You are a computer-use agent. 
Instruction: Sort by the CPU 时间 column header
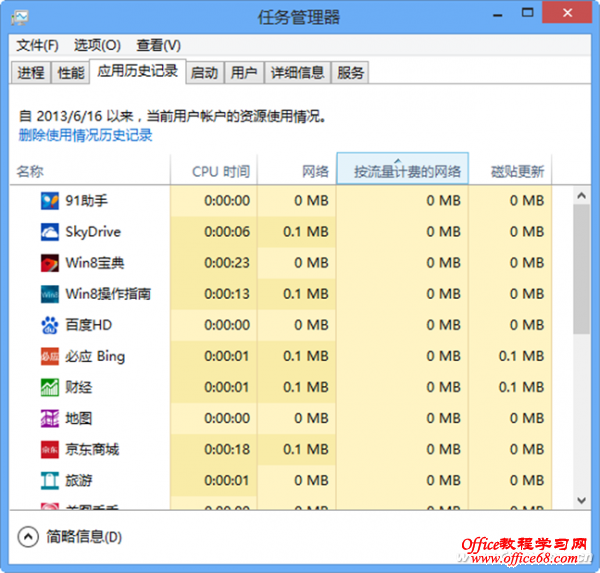tap(214, 171)
